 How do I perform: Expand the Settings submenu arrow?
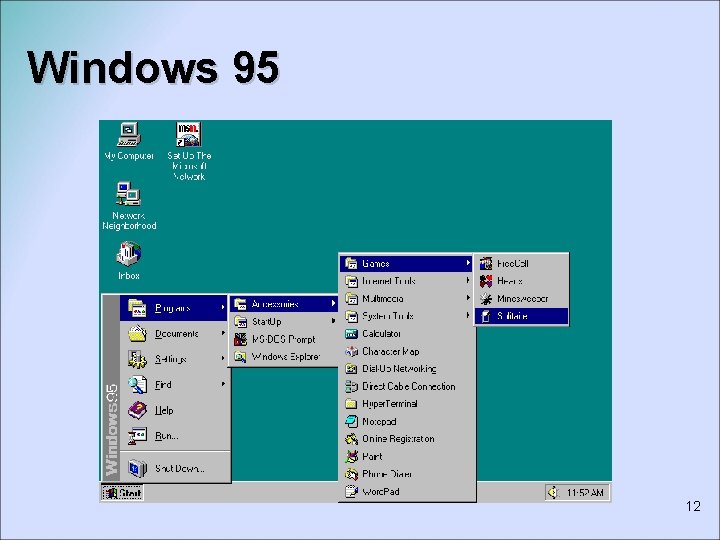point(223,358)
